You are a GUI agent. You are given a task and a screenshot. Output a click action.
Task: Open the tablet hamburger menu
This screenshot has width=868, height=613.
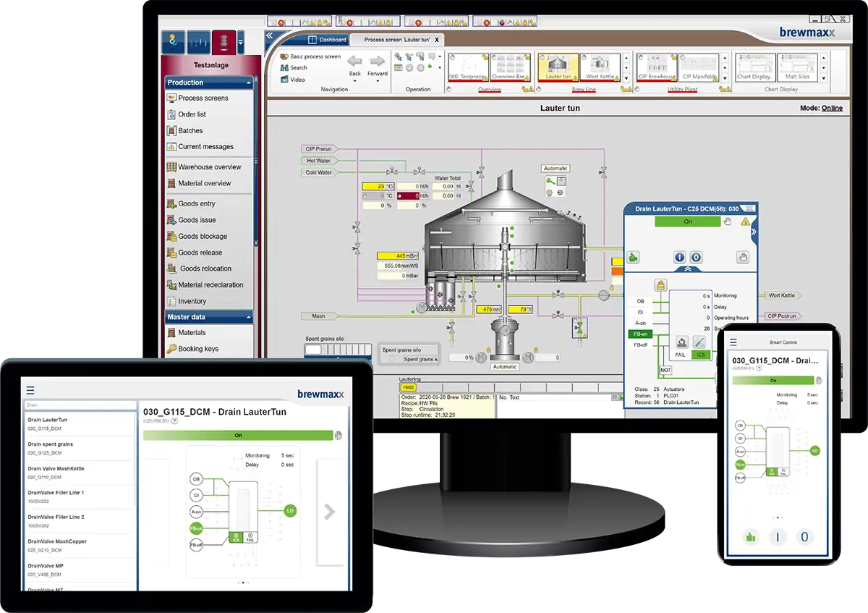pos(30,389)
